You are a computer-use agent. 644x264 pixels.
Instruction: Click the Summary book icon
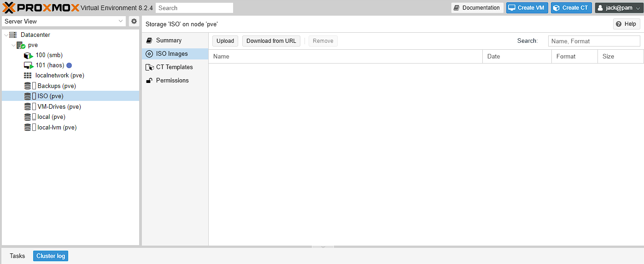149,41
